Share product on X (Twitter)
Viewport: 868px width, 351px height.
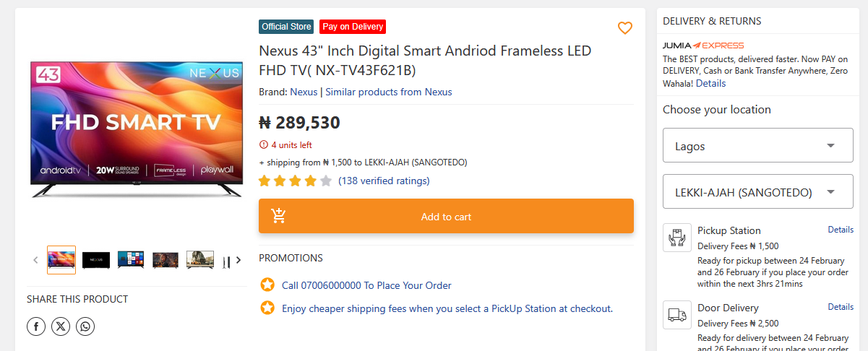tap(61, 326)
